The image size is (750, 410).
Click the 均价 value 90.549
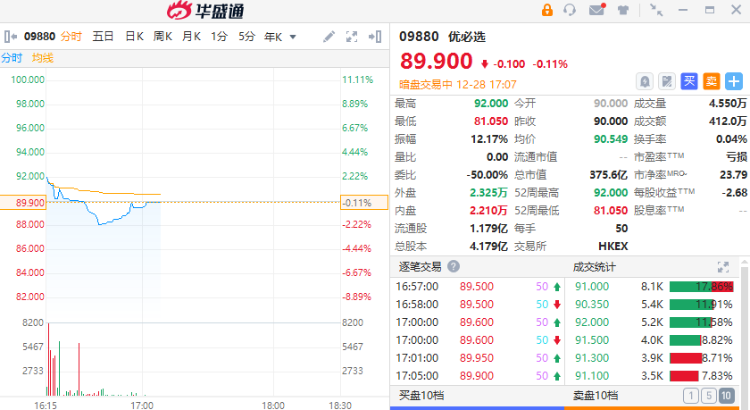click(x=610, y=139)
